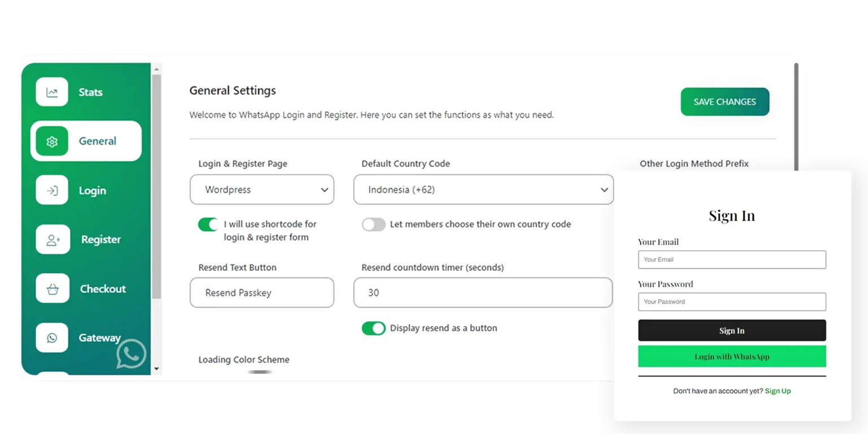Image resolution: width=868 pixels, height=434 pixels.
Task: Click the Your Password input field
Action: point(732,302)
